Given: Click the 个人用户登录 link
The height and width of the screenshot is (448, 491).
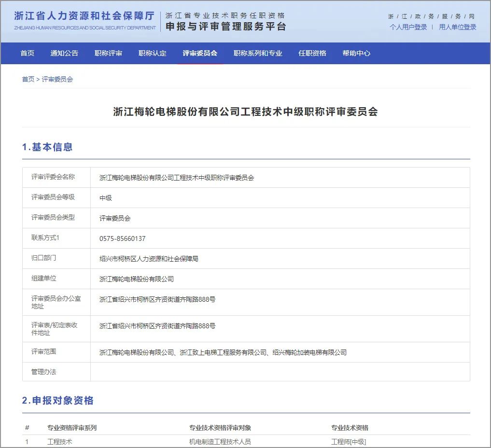Looking at the screenshot, I should point(408,27).
